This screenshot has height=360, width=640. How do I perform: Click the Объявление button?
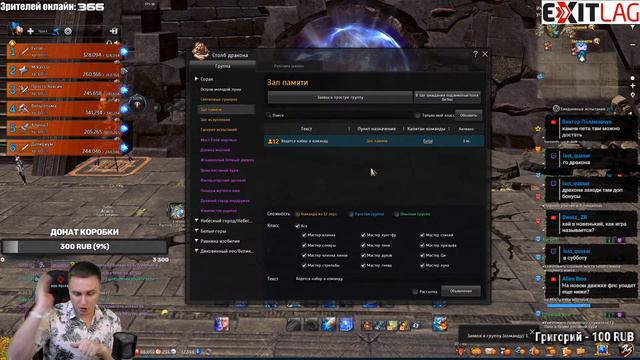[461, 291]
